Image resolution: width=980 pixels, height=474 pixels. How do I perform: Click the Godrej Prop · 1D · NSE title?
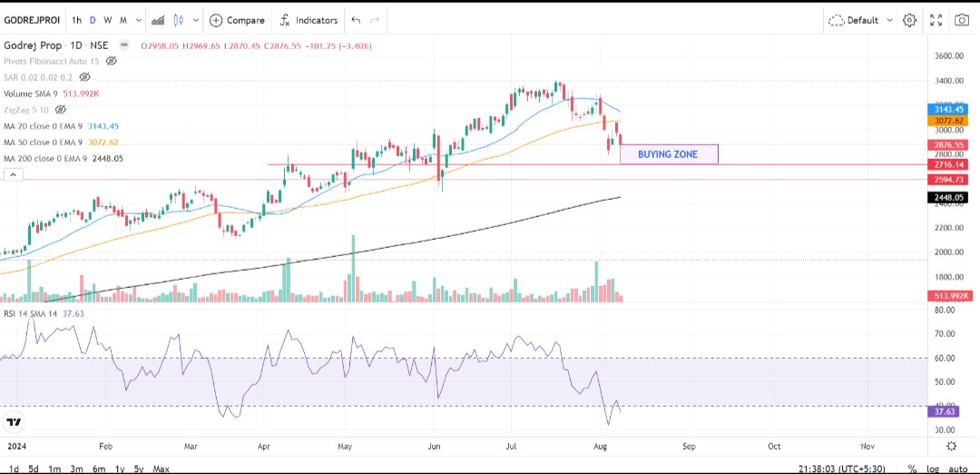point(56,45)
